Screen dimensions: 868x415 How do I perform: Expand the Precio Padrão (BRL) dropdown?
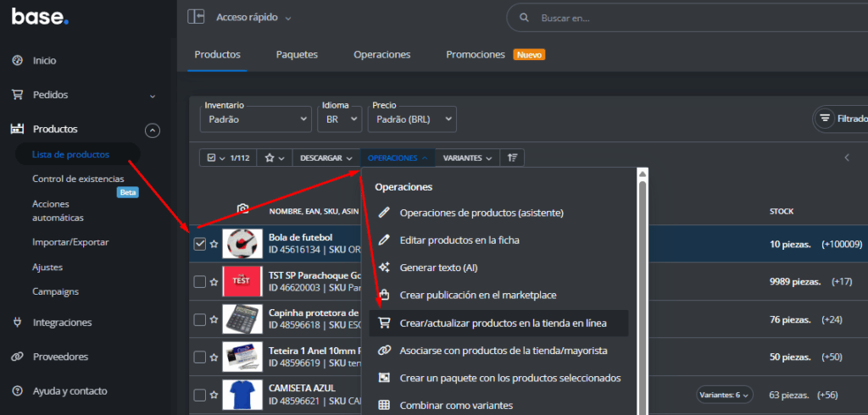click(x=413, y=119)
